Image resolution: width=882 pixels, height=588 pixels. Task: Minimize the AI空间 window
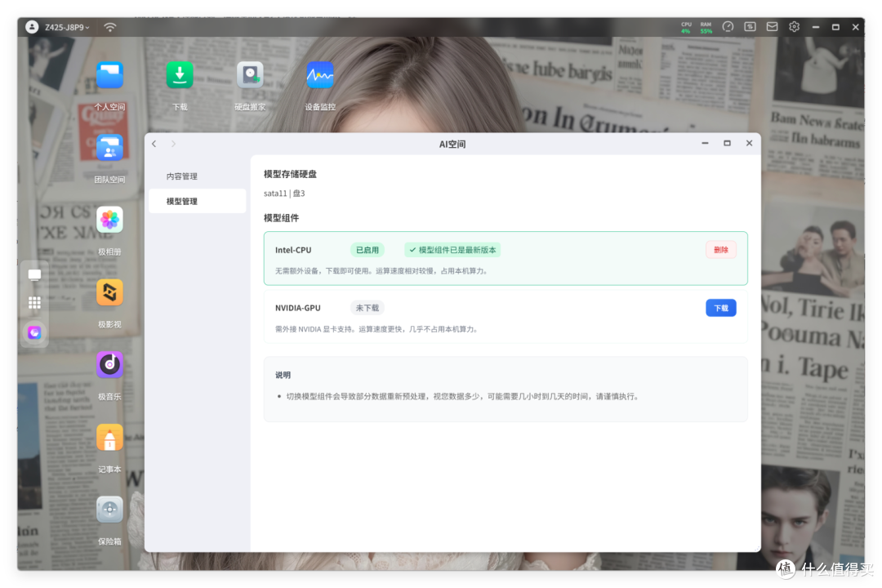click(x=705, y=144)
